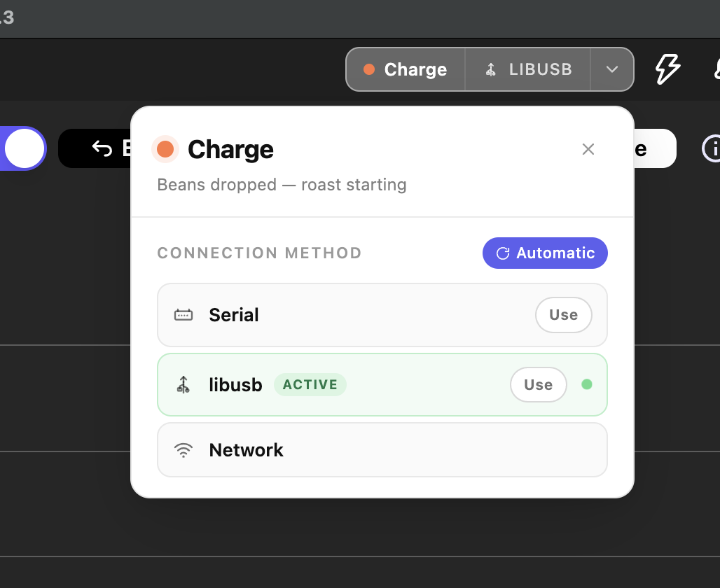This screenshot has height=588, width=720.
Task: Click the Serial port icon
Action: click(184, 315)
